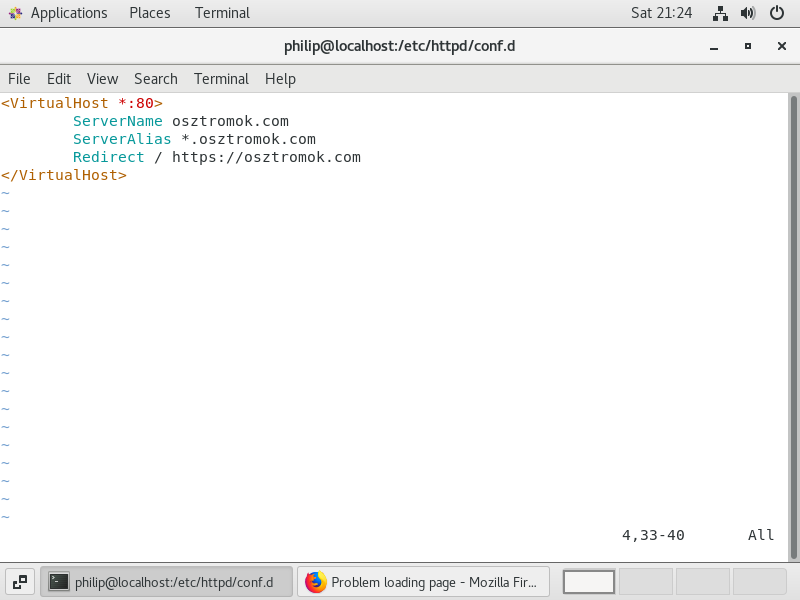Image resolution: width=800 pixels, height=600 pixels.
Task: Click the *.osztromok.com alias value
Action: (248, 139)
